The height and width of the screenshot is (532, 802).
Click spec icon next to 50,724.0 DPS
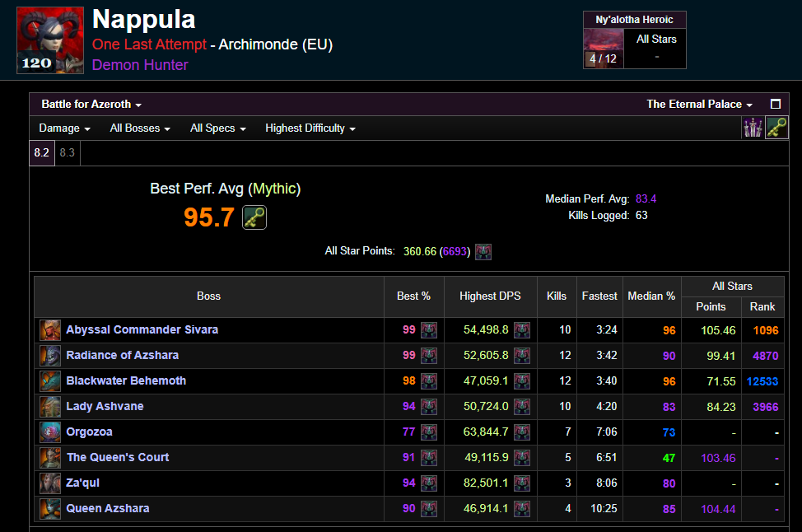[522, 407]
